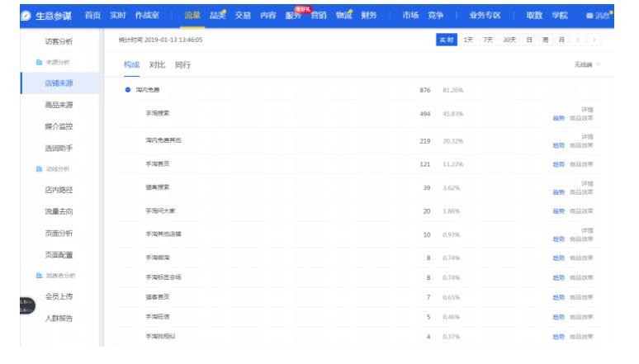The height and width of the screenshot is (364, 639).
Task: Select 店铺来源 in the sidebar
Action: pos(59,83)
